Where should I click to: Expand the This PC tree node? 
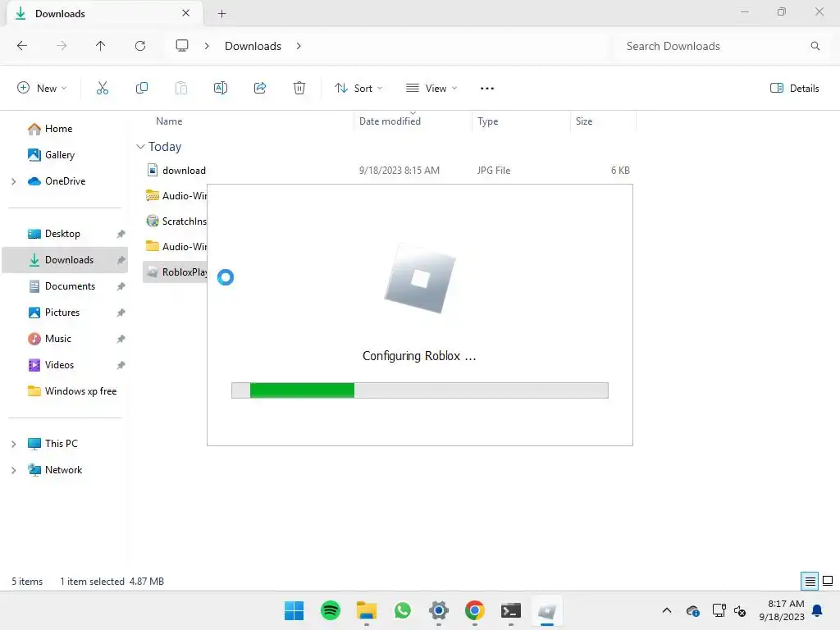(14, 444)
